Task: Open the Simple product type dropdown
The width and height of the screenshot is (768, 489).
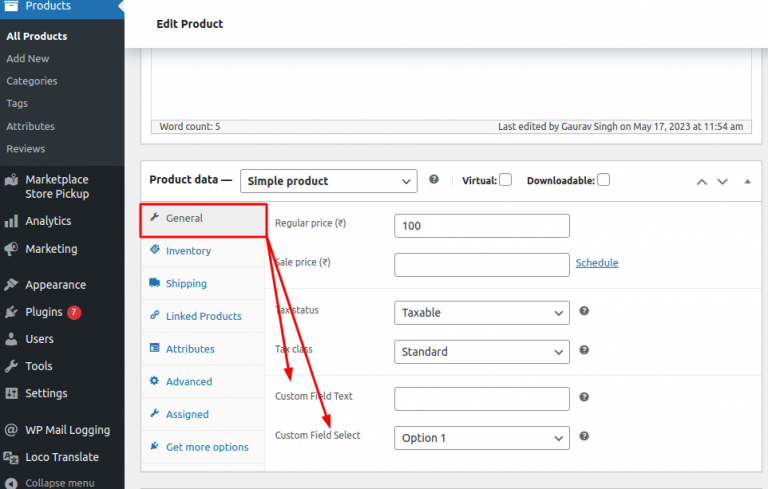Action: click(329, 181)
